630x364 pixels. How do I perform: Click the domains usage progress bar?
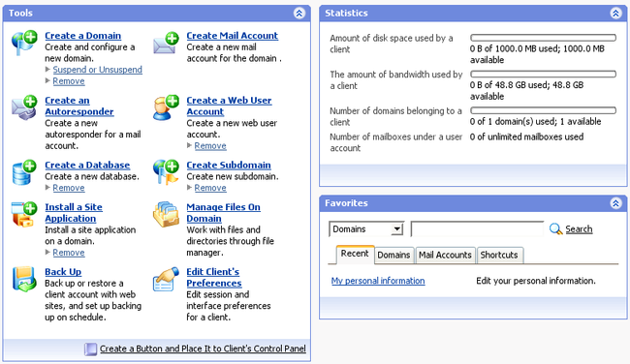click(x=543, y=110)
